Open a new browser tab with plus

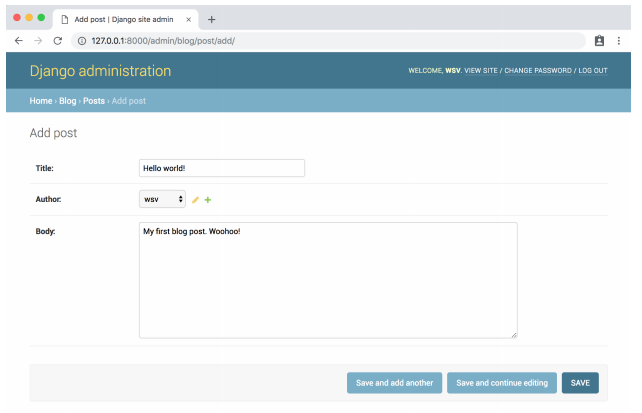pyautogui.click(x=211, y=19)
